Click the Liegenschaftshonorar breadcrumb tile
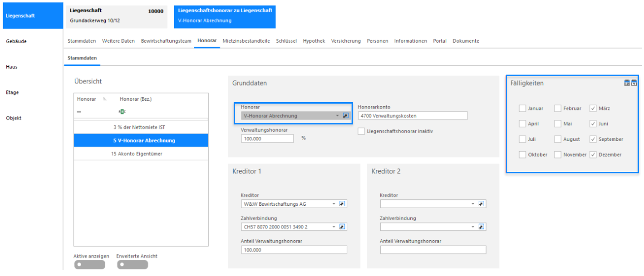This screenshot has height=276, width=644. [225, 17]
